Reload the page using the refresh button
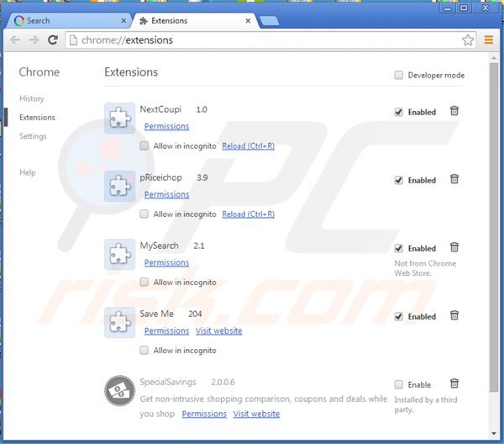This screenshot has width=504, height=444. coord(53,40)
